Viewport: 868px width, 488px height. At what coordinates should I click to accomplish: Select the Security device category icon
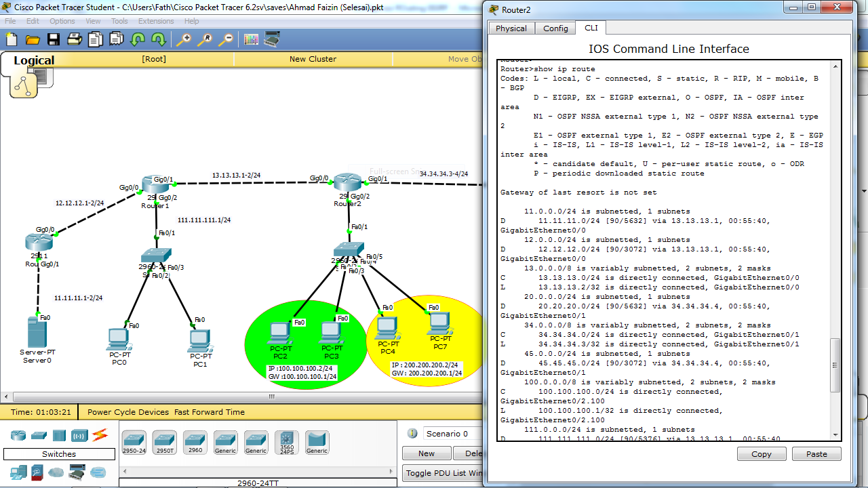coord(38,472)
